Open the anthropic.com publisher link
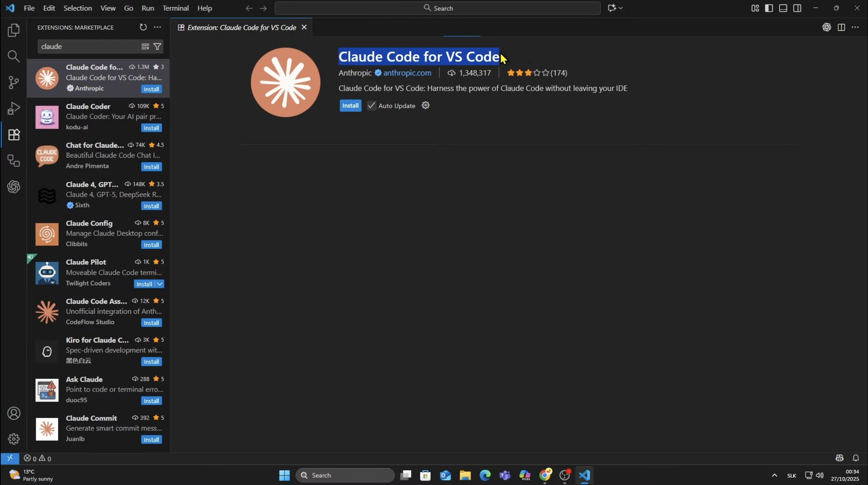868x485 pixels. (x=407, y=73)
